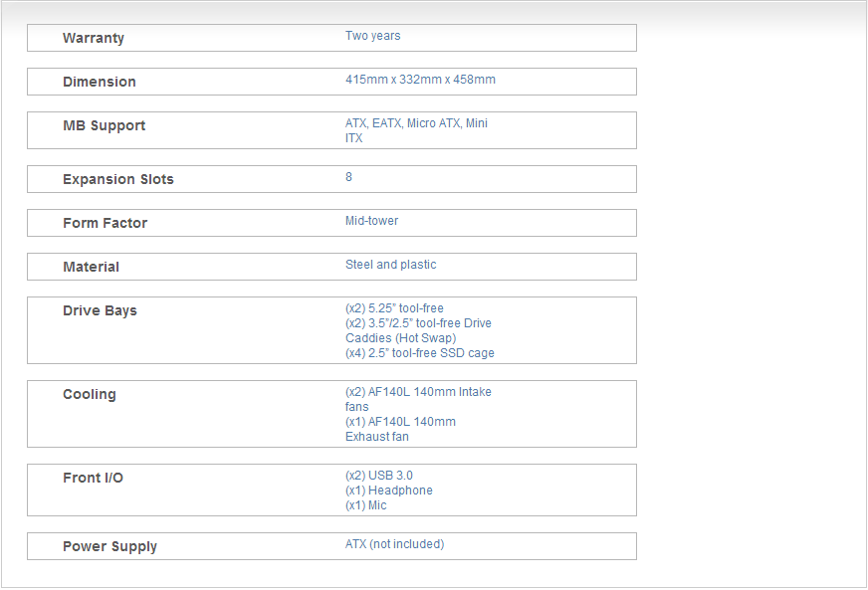Image resolution: width=868 pixels, height=590 pixels.
Task: Click the Material row label
Action: click(x=91, y=267)
